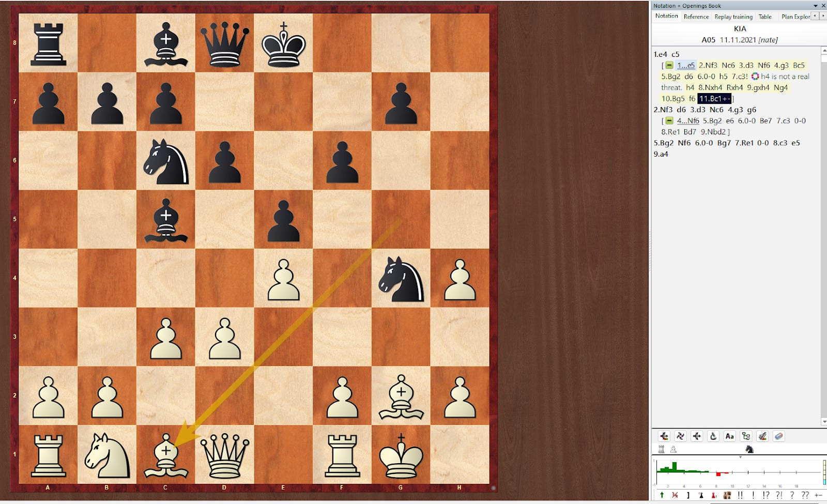Click the hook-shaped toolbar icon

(x=713, y=436)
